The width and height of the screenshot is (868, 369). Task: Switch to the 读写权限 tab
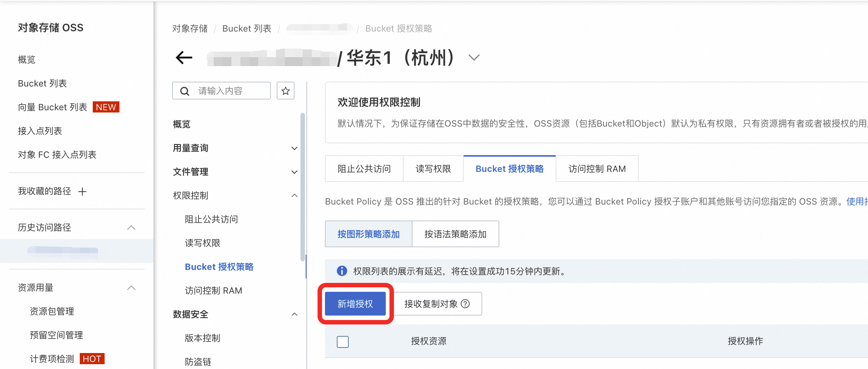433,169
